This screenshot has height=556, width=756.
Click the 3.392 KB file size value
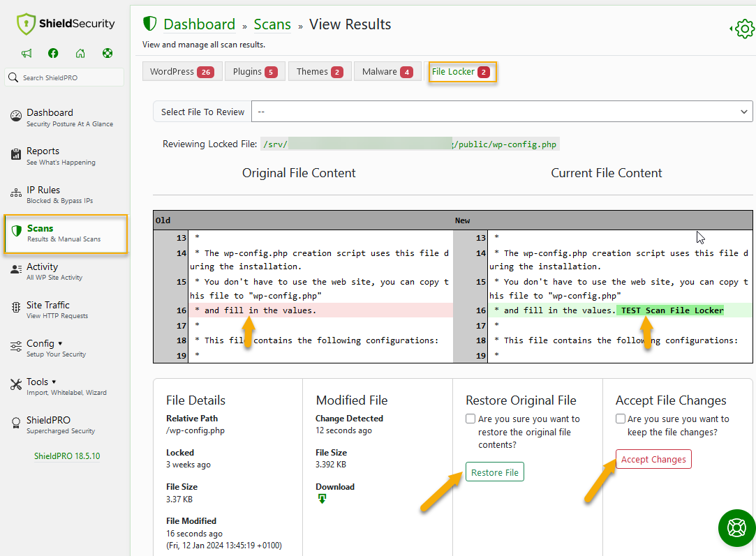331,465
